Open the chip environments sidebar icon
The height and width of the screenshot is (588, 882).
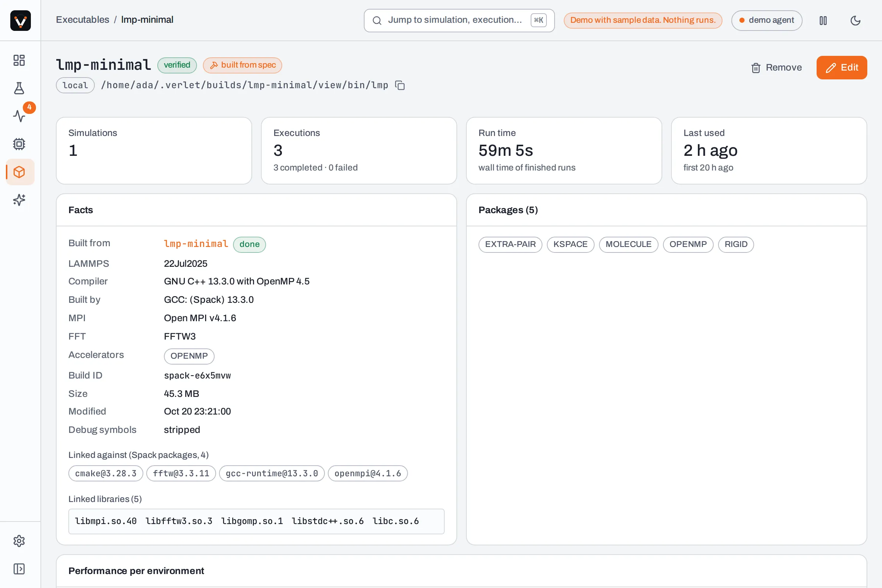click(x=19, y=144)
